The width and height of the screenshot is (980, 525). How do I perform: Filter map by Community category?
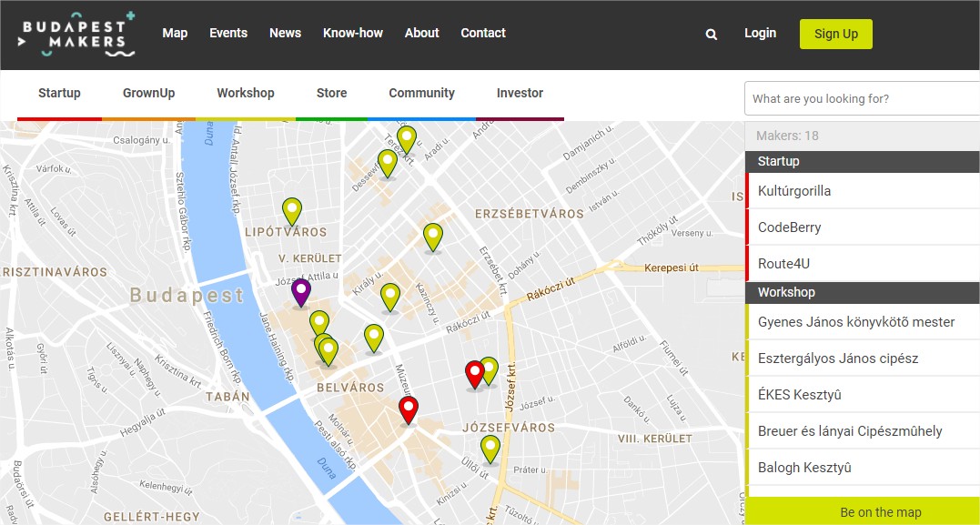(x=422, y=93)
